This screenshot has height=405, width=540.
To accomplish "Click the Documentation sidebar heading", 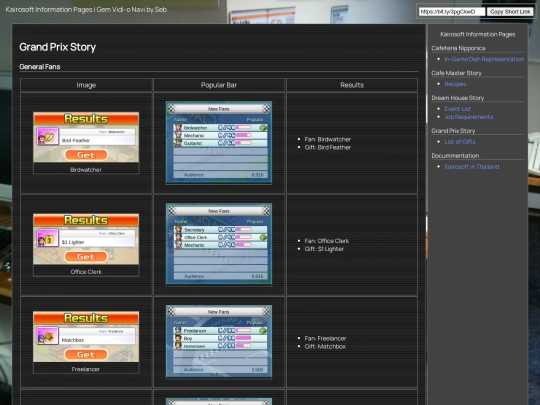I will (455, 156).
